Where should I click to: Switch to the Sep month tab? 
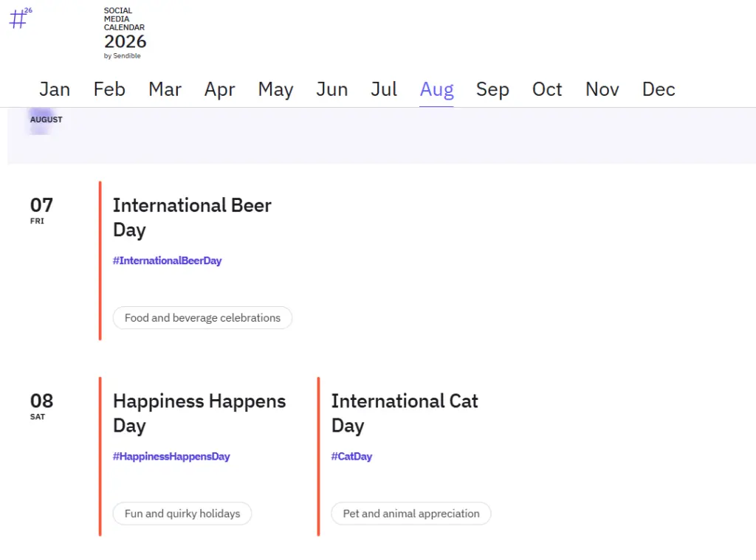(492, 89)
